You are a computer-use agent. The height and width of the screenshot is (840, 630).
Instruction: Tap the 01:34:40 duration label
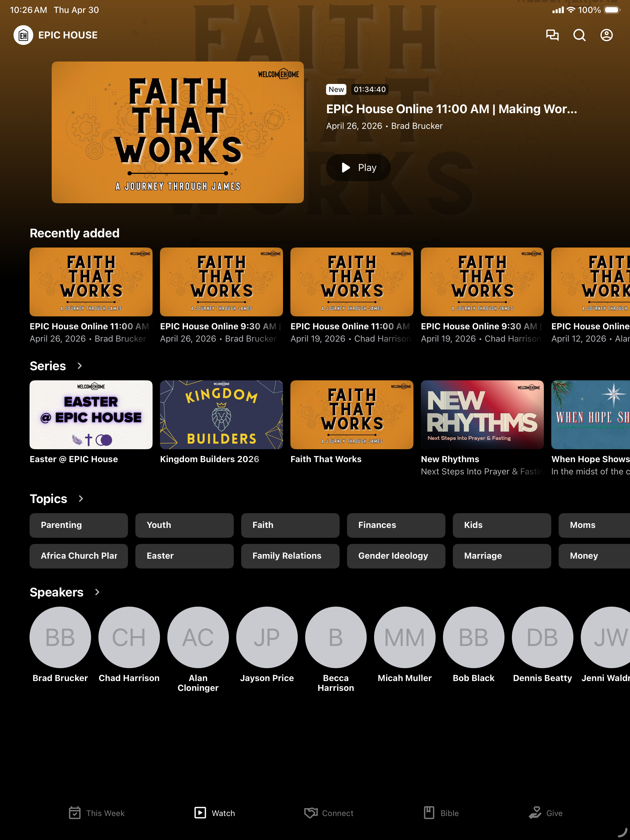point(370,89)
